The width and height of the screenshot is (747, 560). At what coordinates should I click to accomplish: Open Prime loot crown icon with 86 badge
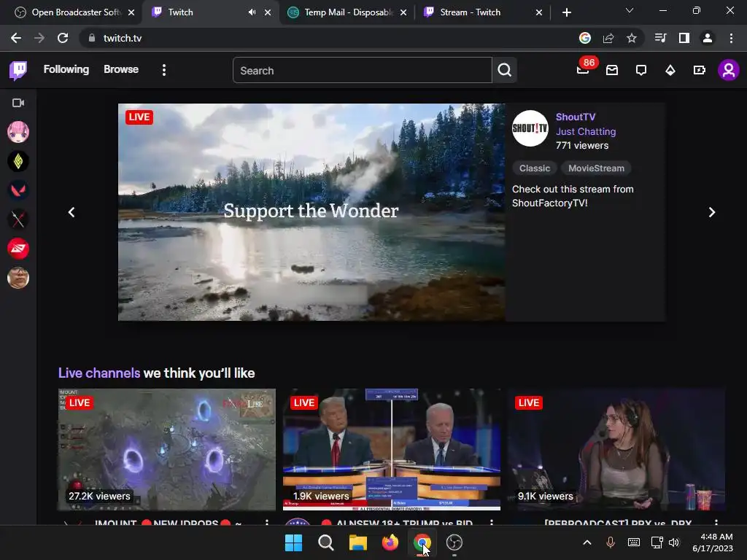click(583, 70)
